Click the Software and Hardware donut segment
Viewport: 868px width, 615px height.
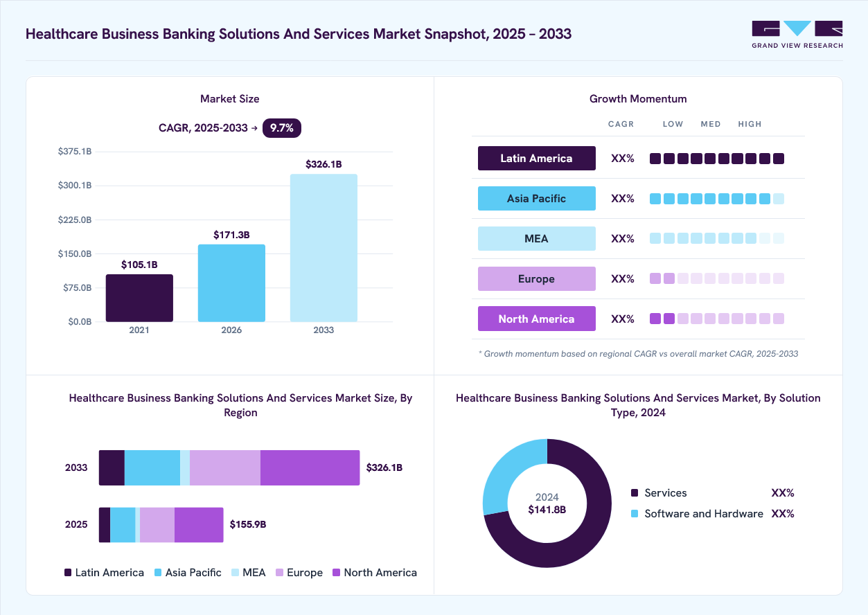click(x=504, y=471)
